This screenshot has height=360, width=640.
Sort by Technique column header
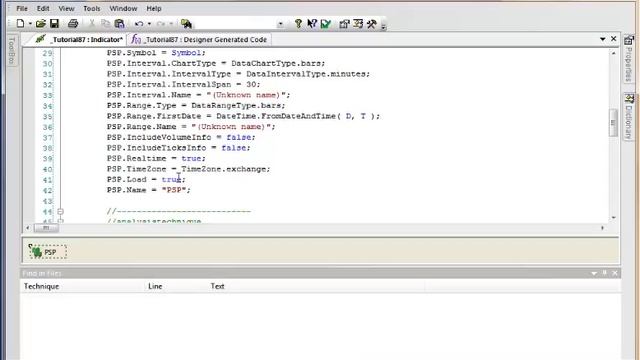click(82, 286)
